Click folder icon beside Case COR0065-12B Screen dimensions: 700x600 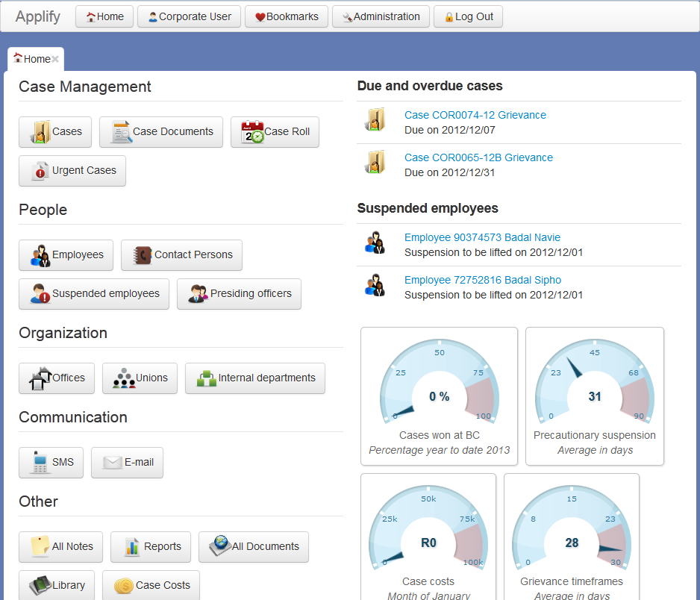[375, 162]
